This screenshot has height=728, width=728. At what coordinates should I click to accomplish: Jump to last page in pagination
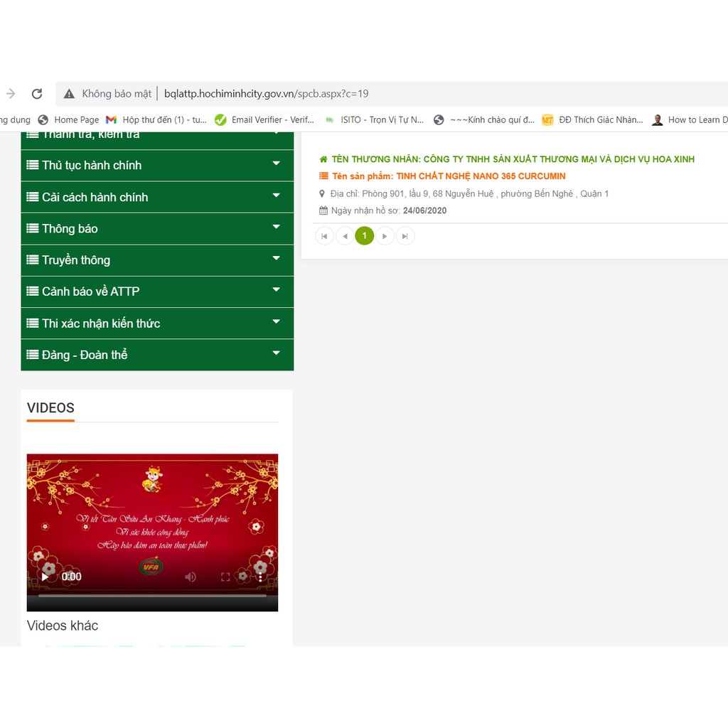tap(405, 236)
